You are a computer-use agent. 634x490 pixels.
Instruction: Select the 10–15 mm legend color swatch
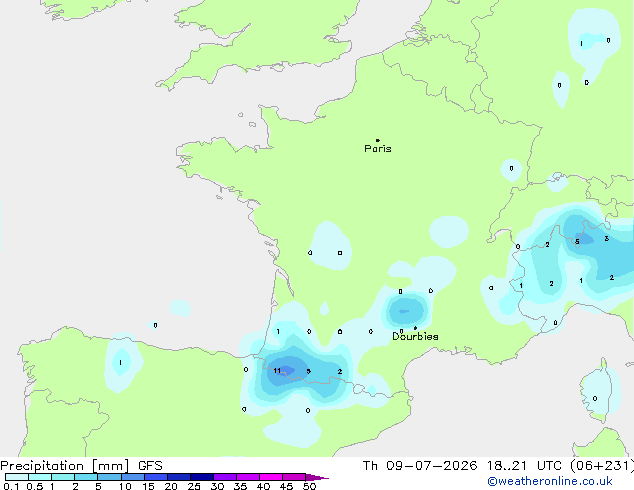(x=133, y=477)
